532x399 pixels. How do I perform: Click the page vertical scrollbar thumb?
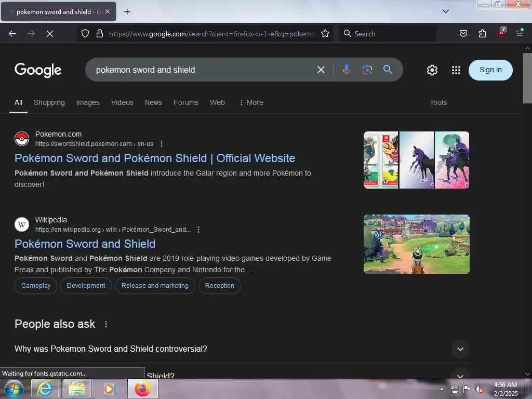[x=527, y=78]
